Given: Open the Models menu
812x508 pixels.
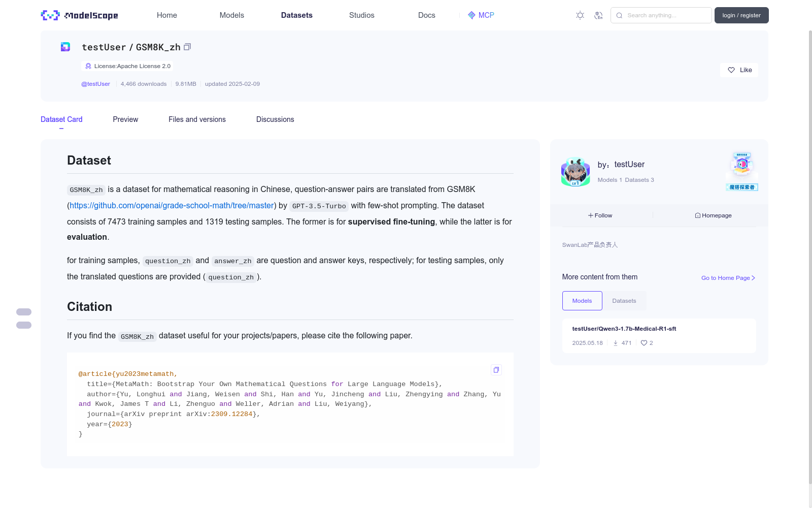Looking at the screenshot, I should click(232, 15).
